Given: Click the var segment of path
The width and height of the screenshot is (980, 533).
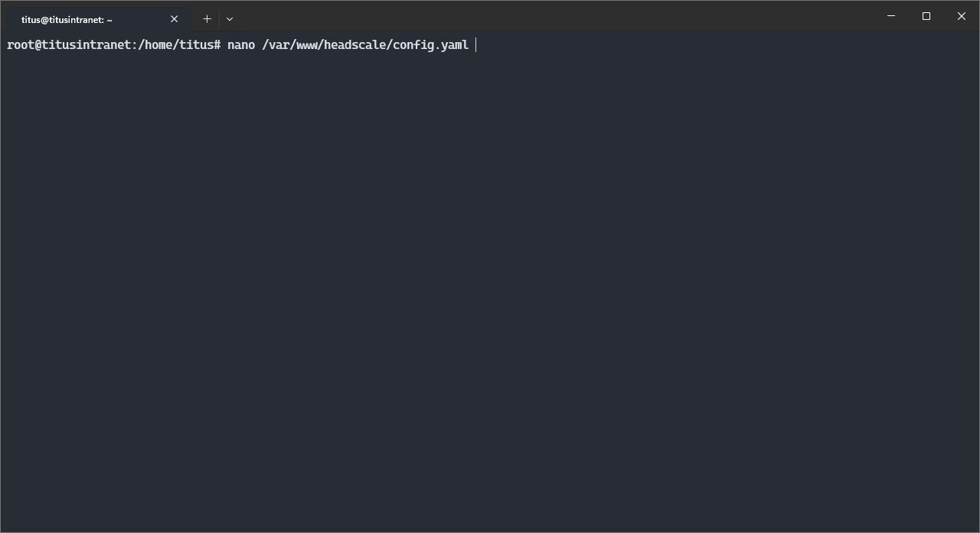Looking at the screenshot, I should click(279, 45).
